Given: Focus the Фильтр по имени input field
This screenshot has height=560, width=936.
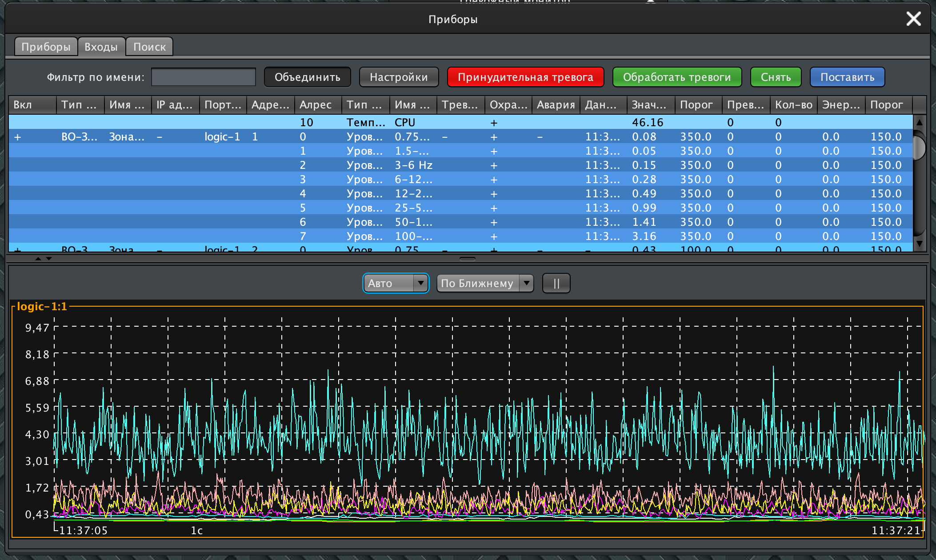Looking at the screenshot, I should [204, 77].
